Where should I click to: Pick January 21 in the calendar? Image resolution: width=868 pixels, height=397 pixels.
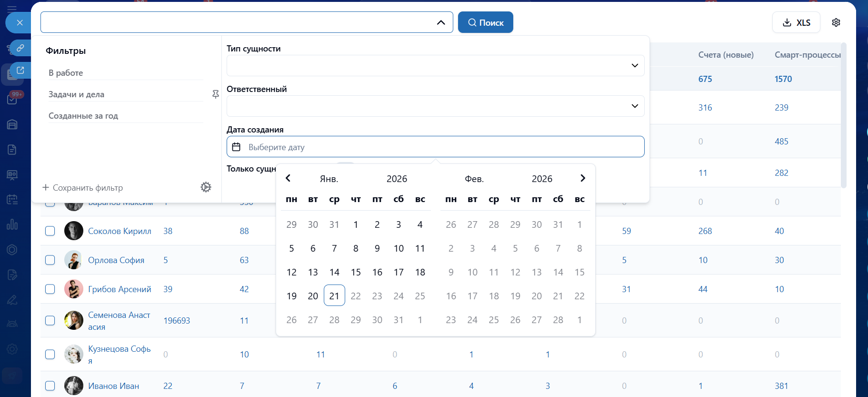[x=334, y=296]
